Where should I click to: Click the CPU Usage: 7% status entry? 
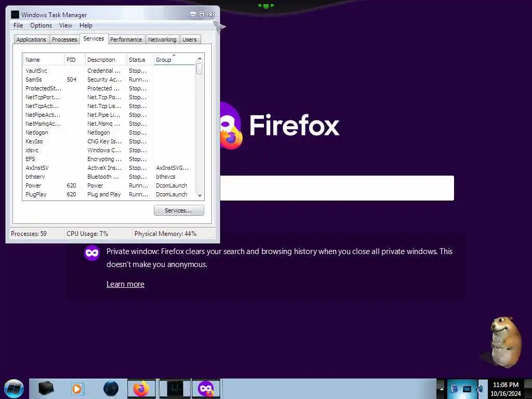click(87, 234)
